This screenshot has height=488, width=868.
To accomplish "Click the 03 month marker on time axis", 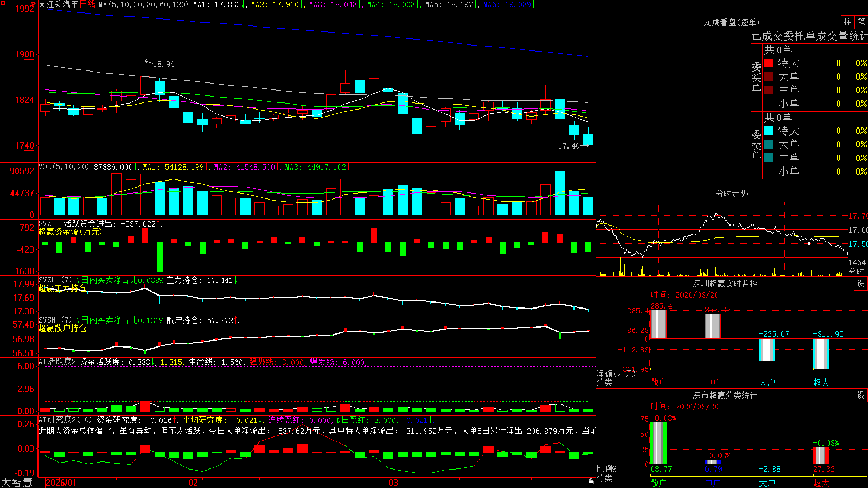I will tap(393, 483).
